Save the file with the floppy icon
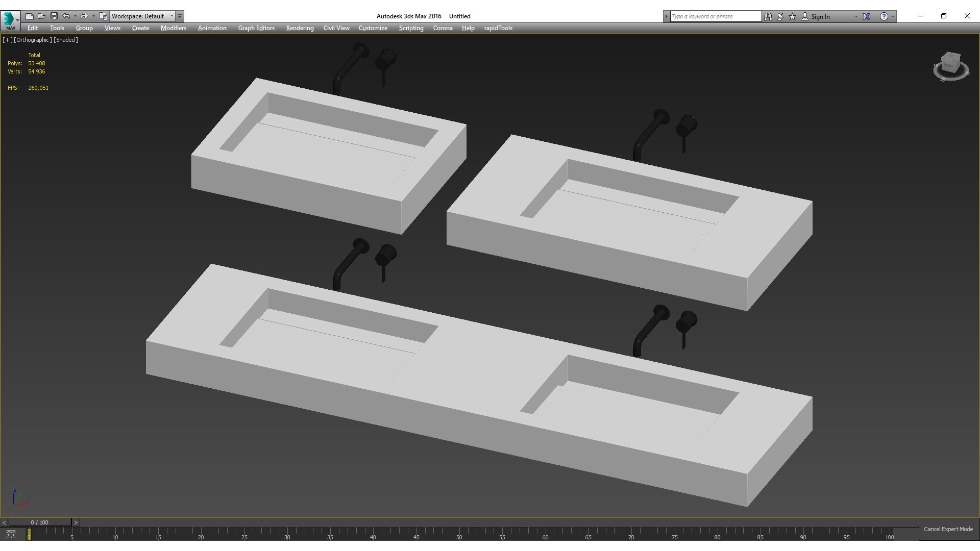Viewport: 980px width, 551px height. pyautogui.click(x=54, y=16)
